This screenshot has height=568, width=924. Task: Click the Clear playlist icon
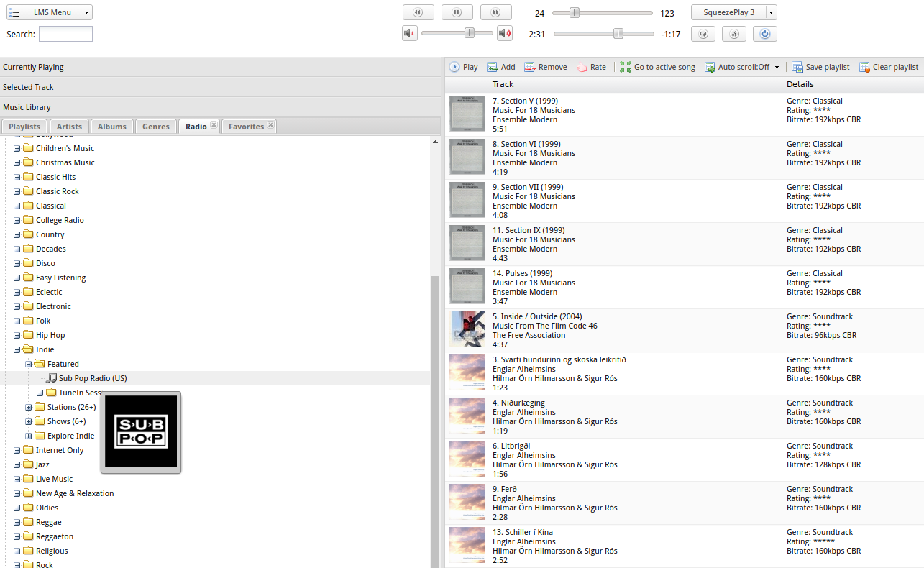click(864, 67)
